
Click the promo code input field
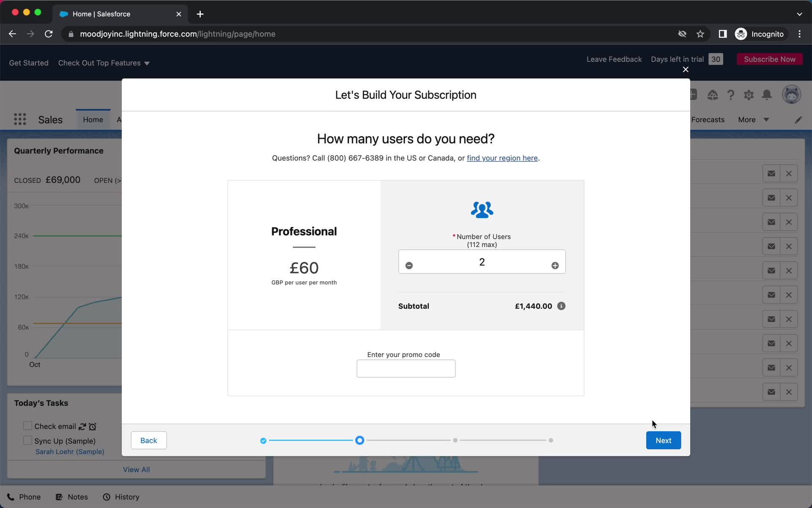[x=406, y=368]
